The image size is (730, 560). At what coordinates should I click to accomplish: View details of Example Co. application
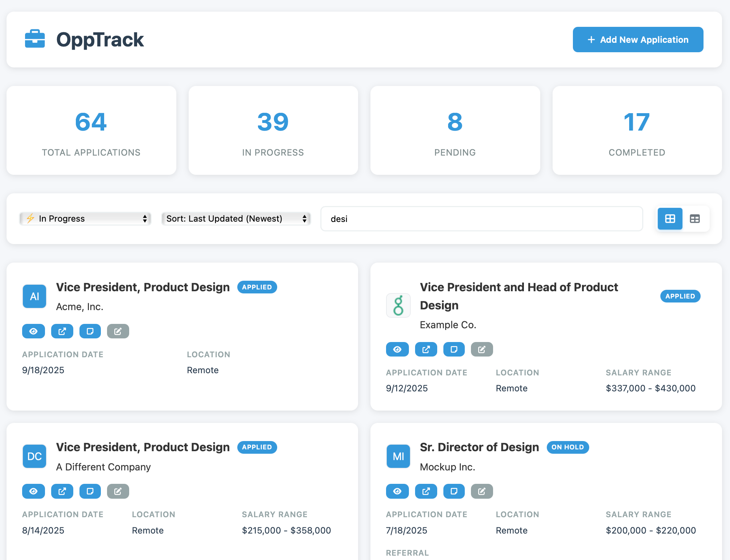(397, 349)
